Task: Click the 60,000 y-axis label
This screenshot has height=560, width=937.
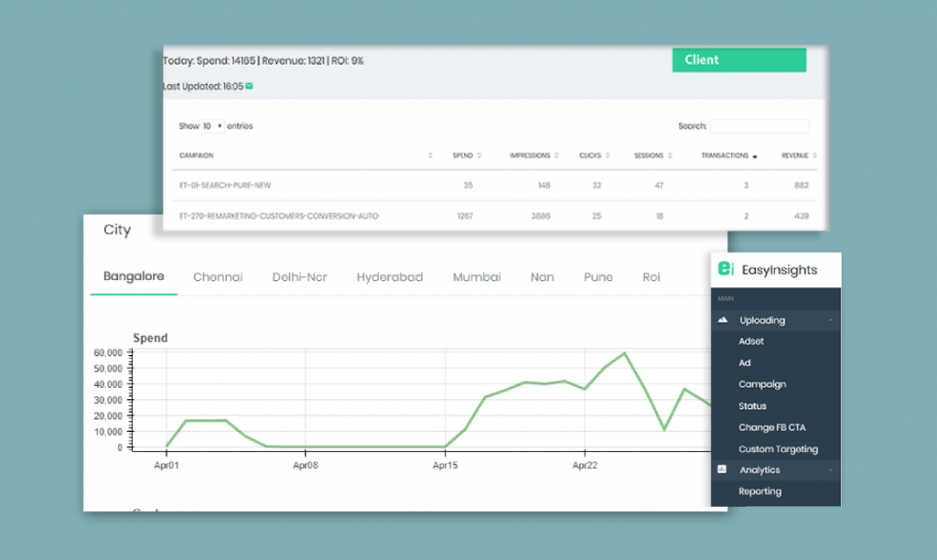Action: pyautogui.click(x=108, y=352)
